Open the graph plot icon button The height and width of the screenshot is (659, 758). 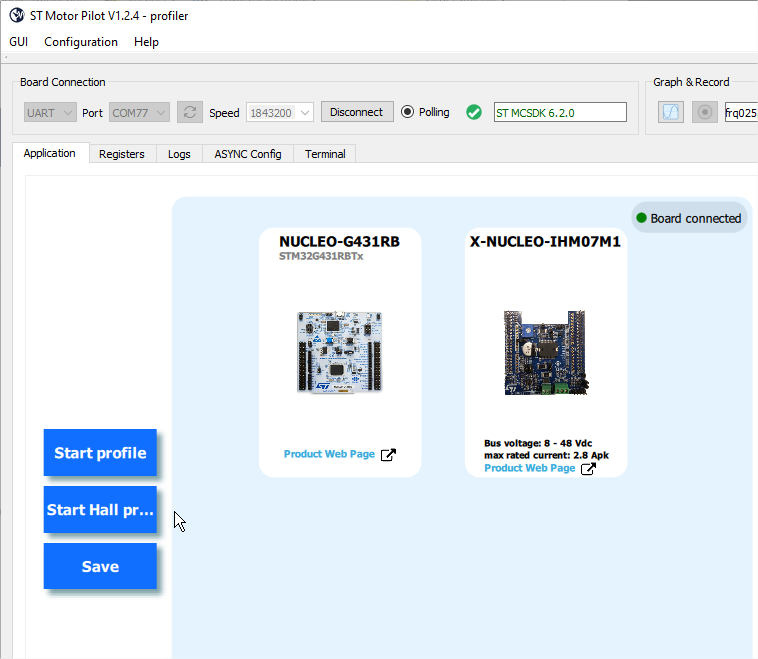click(x=671, y=112)
